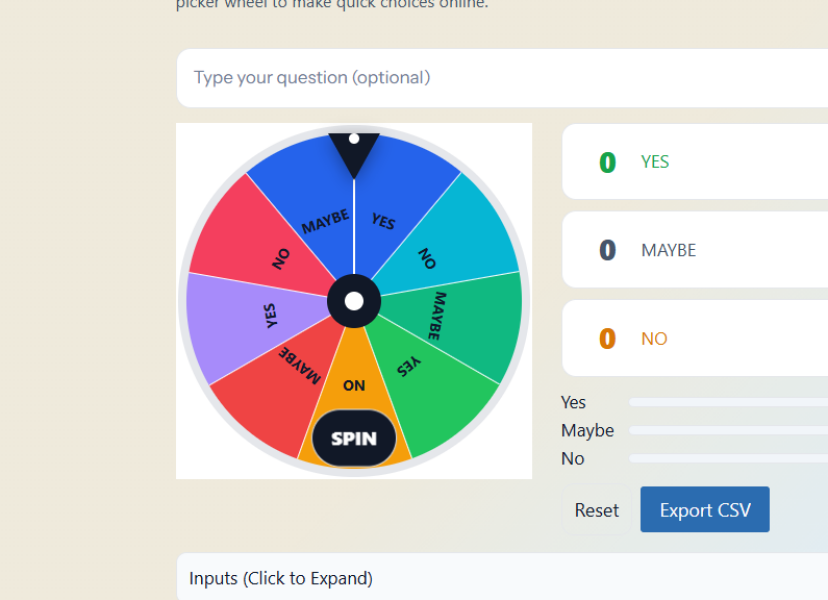
Task: Click the YES result counter card
Action: click(x=695, y=162)
